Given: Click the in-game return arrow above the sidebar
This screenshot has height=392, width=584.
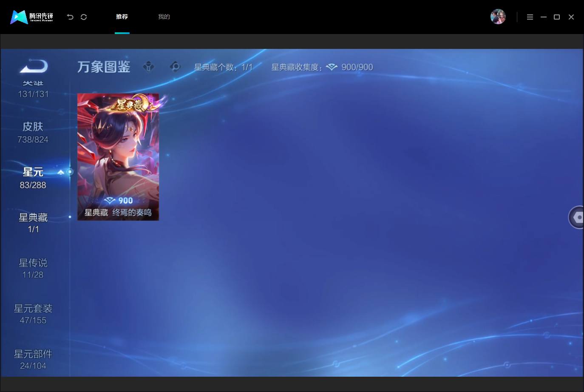Looking at the screenshot, I should [x=34, y=66].
